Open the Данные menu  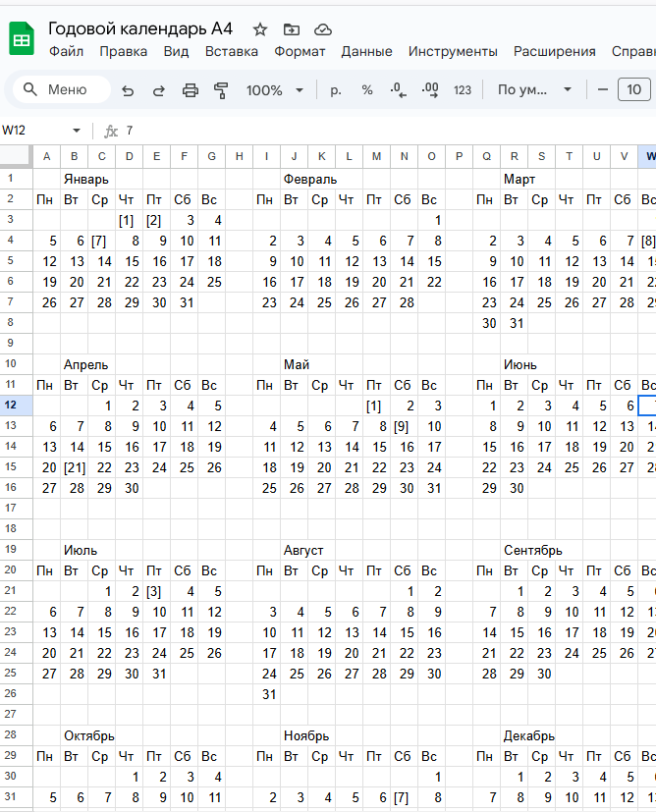(x=366, y=51)
